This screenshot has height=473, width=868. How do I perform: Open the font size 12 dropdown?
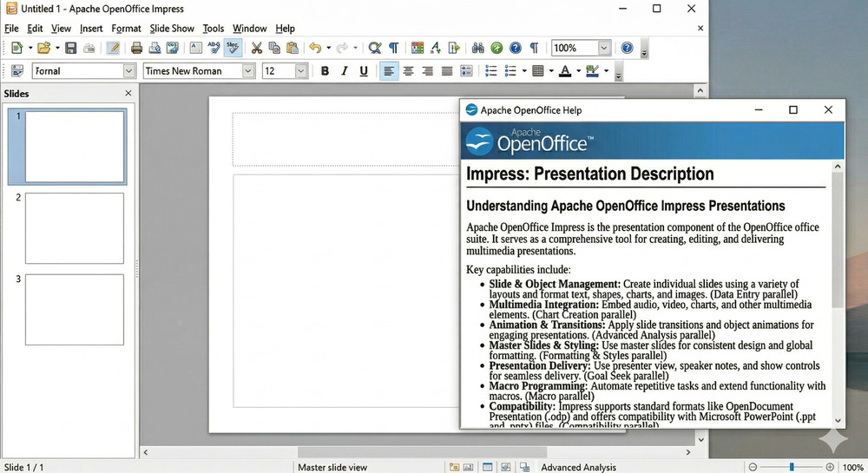[x=301, y=71]
